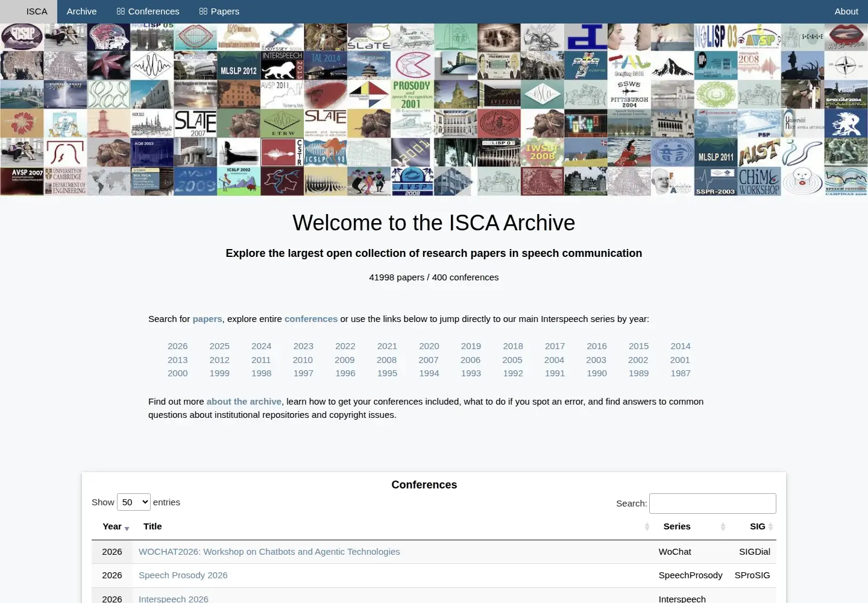
Task: Click the SLaTE 2007 thumbnail
Action: coord(195,124)
